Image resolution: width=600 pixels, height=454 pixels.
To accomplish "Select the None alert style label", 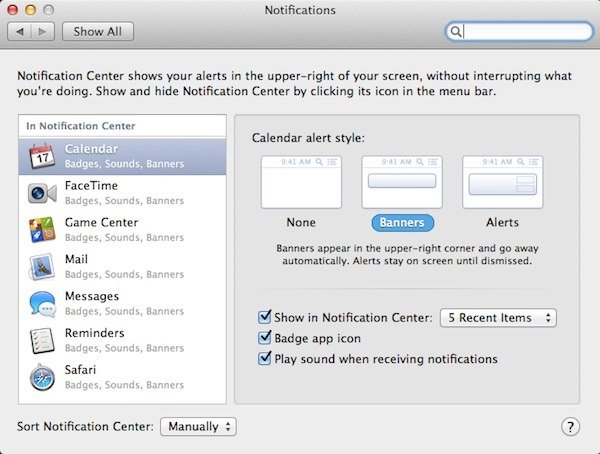I will pos(301,222).
